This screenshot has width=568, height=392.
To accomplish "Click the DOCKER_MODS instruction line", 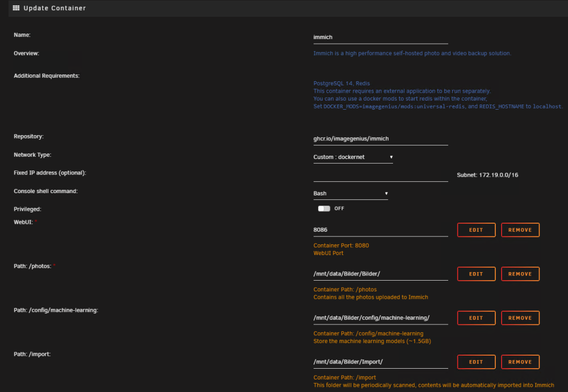I will click(438, 106).
